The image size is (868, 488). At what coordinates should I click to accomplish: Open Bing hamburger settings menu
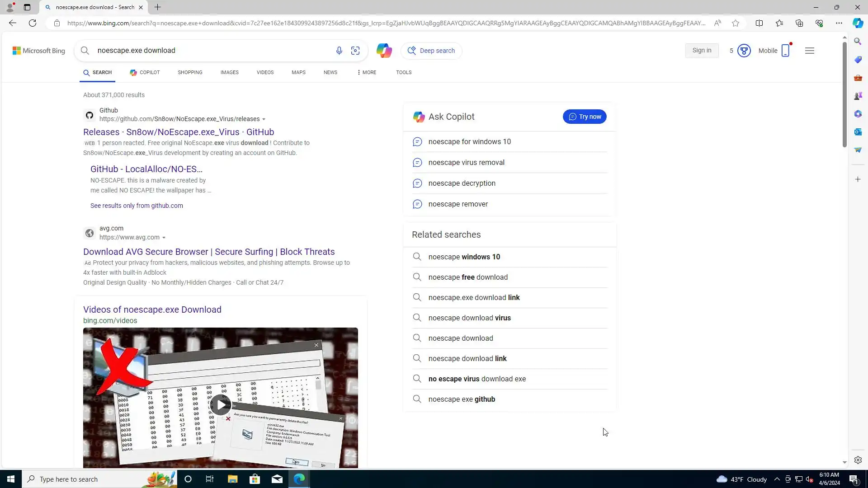(809, 51)
